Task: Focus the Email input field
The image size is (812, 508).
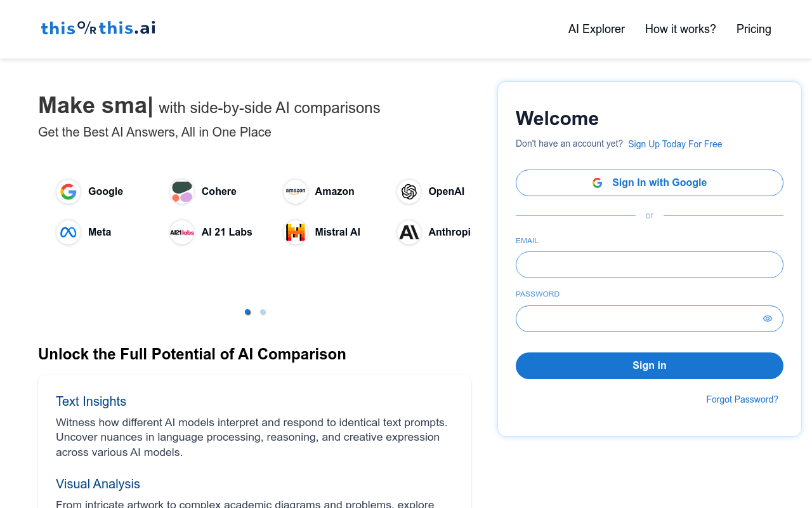Action: point(650,265)
